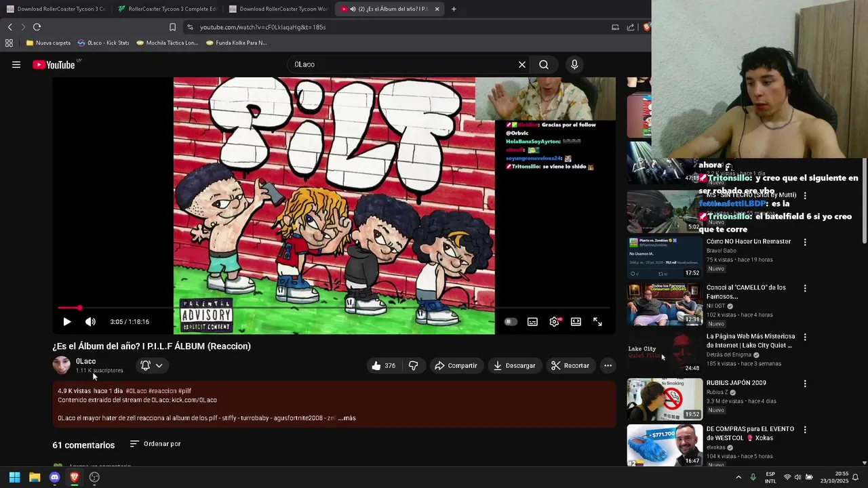Open options for Cómo NO Hacer Un Remaster
The height and width of the screenshot is (488, 868).
click(805, 242)
